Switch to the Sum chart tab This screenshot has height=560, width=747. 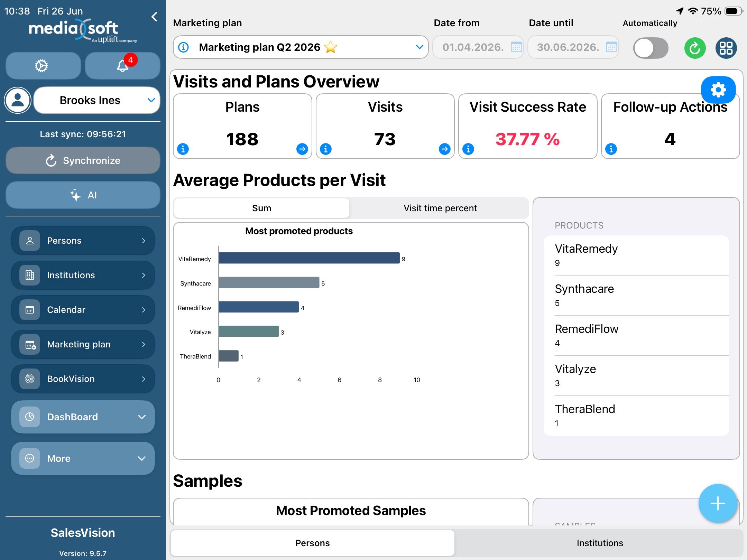point(261,208)
